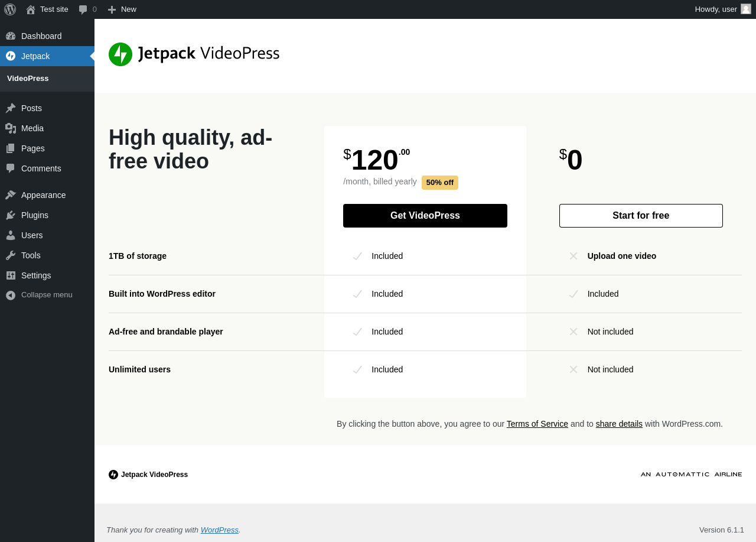Screen dimensions: 756x542
Task: Open the Pages menu
Action: [47, 148]
